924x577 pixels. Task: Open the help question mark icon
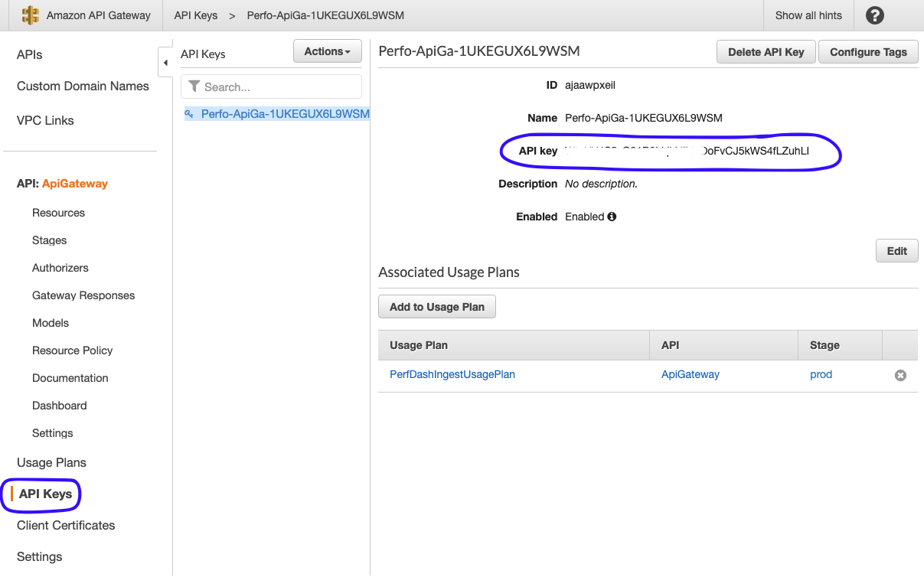click(875, 15)
